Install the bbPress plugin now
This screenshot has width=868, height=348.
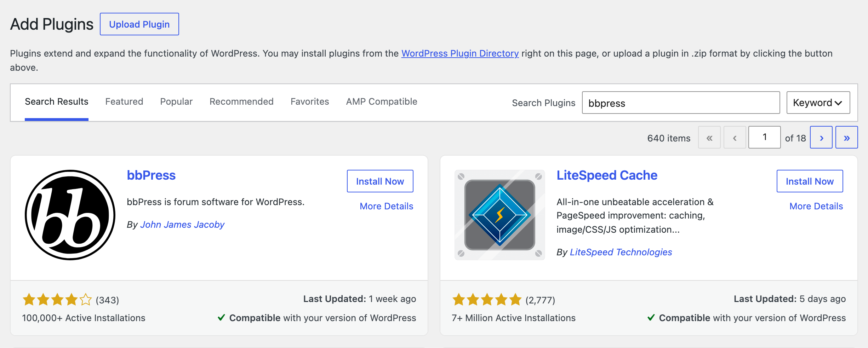tap(380, 181)
